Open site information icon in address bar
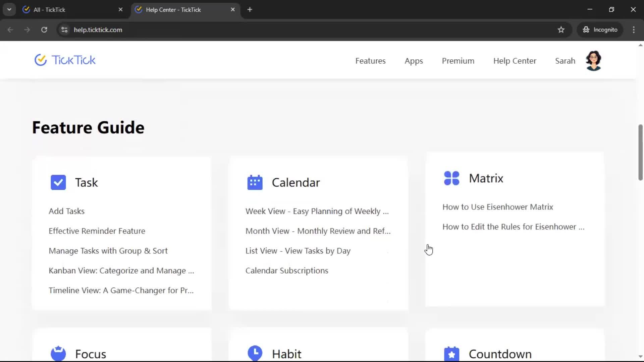The width and height of the screenshot is (644, 362). point(64,30)
